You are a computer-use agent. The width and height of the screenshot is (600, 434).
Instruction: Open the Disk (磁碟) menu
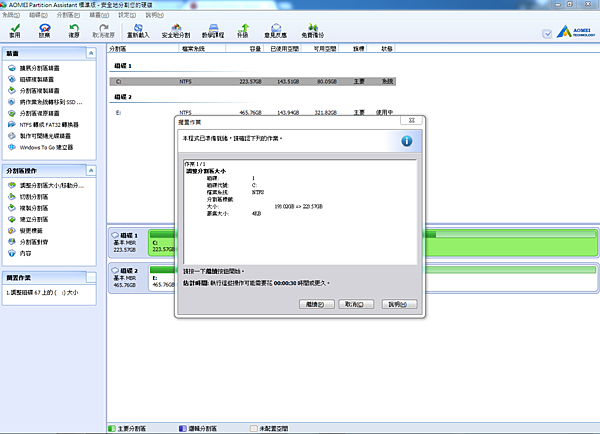[38, 15]
